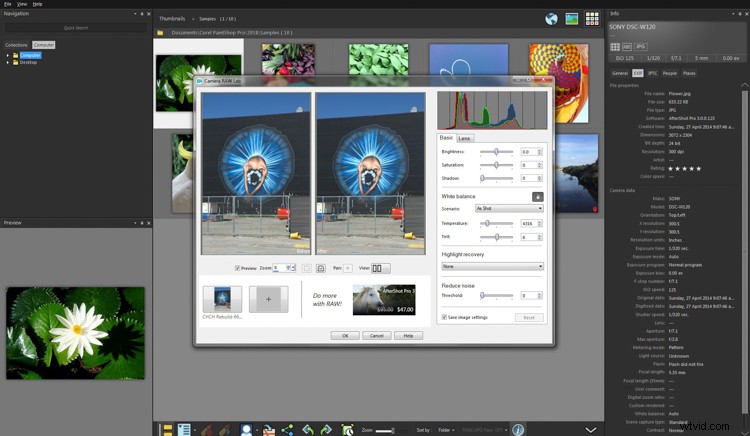The height and width of the screenshot is (436, 750).
Task: Click the Tint value field
Action: [529, 237]
